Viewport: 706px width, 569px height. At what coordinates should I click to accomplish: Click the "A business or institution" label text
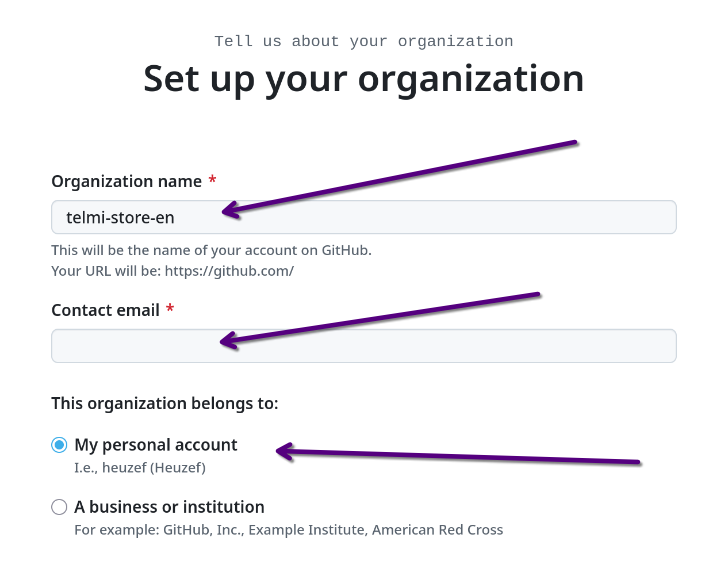[x=169, y=507]
